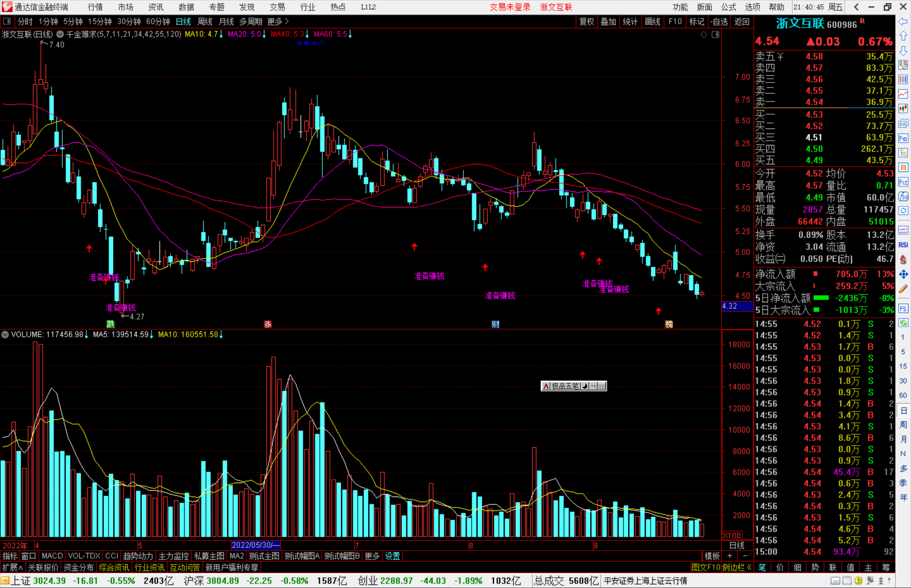Switch to 周线 weekly chart
911x588 pixels.
coord(205,21)
